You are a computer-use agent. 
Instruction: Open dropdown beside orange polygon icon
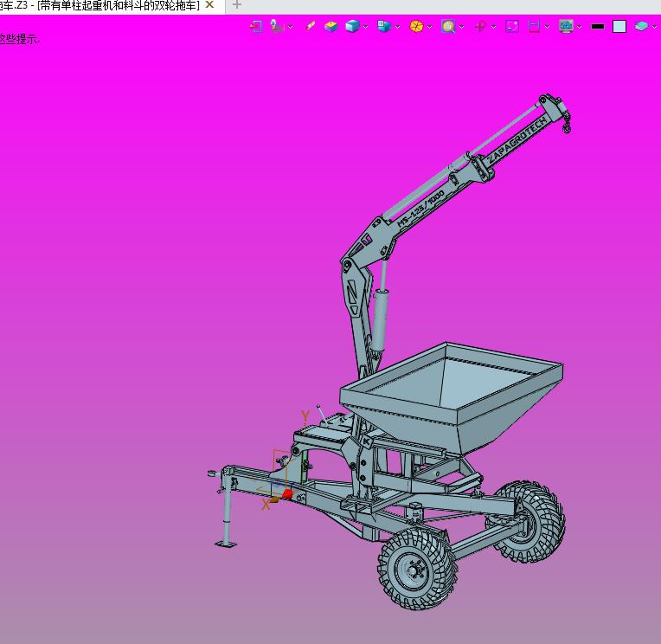[430, 27]
